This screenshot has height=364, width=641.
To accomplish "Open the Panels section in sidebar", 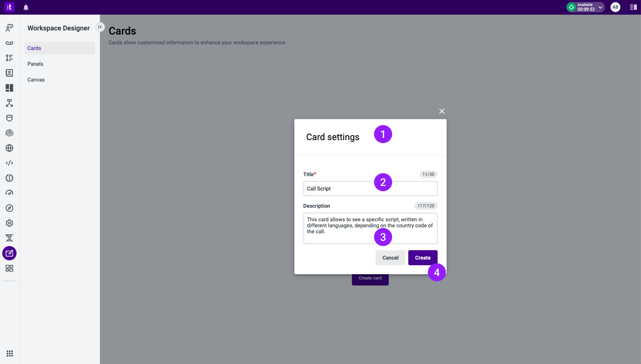I will pos(35,64).
